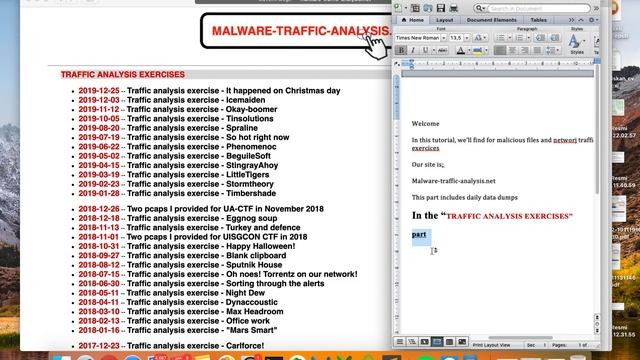
Task: Open 2019-12-25 It happened on Christmas day link
Action: pyautogui.click(x=209, y=91)
